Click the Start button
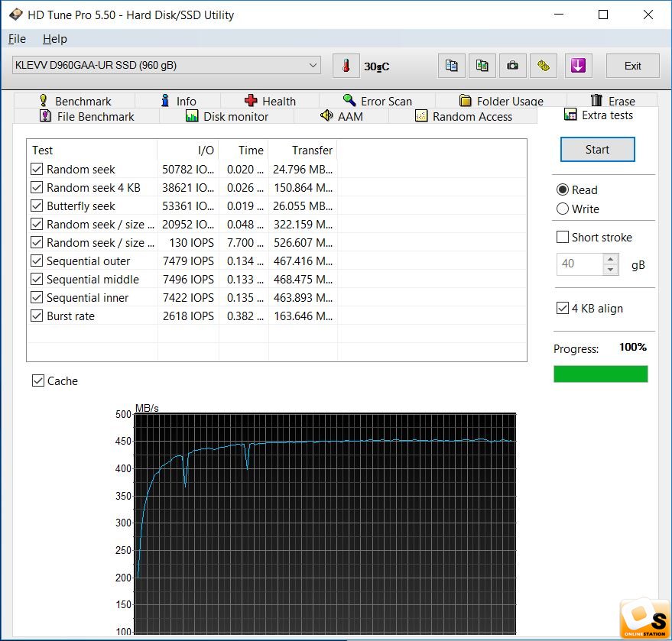The image size is (672, 641). point(597,150)
